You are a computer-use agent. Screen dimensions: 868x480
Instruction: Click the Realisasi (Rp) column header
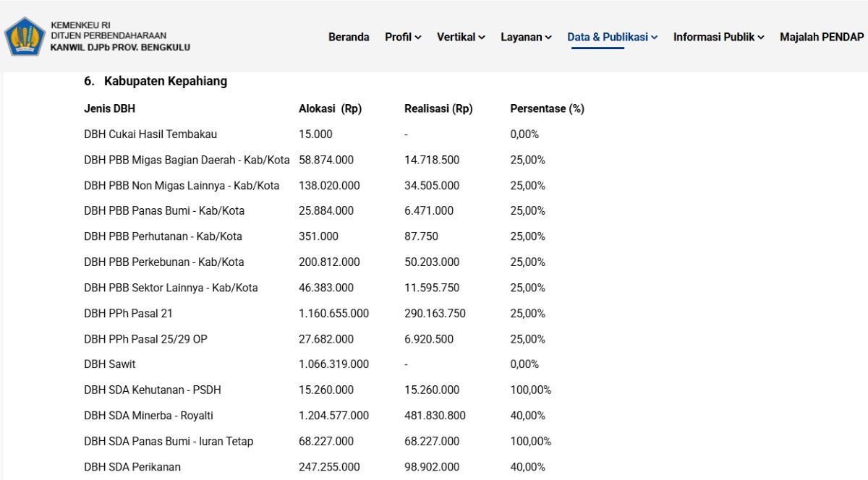[x=438, y=109]
